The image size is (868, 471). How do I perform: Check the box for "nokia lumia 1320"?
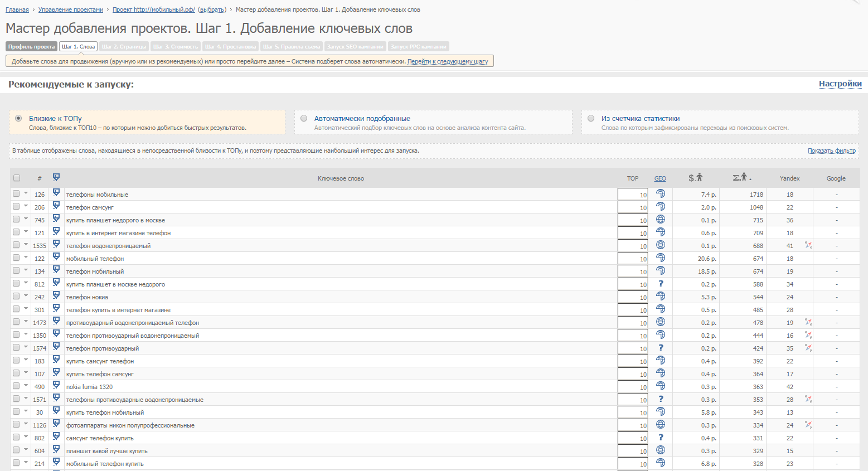(x=17, y=386)
